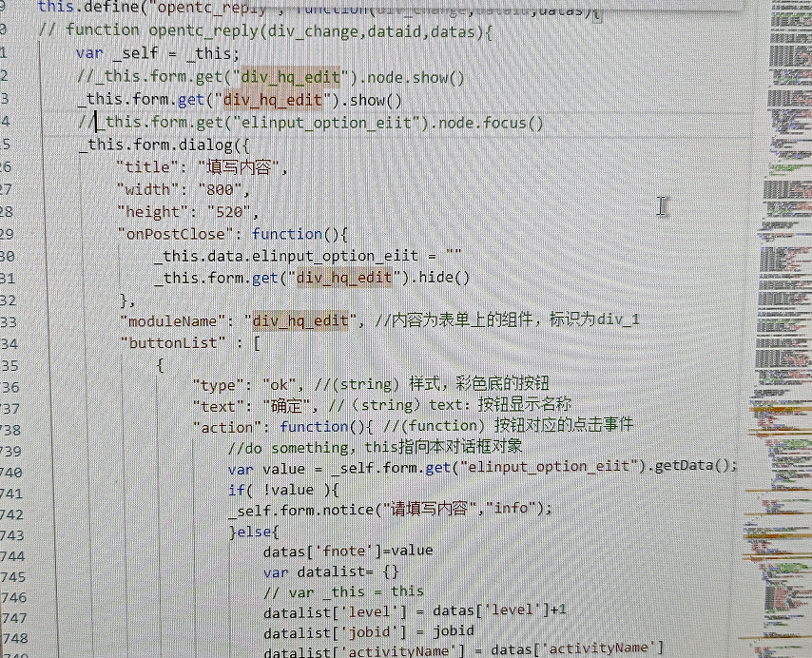Click the "action" property key
The height and width of the screenshot is (658, 812).
[x=227, y=427]
